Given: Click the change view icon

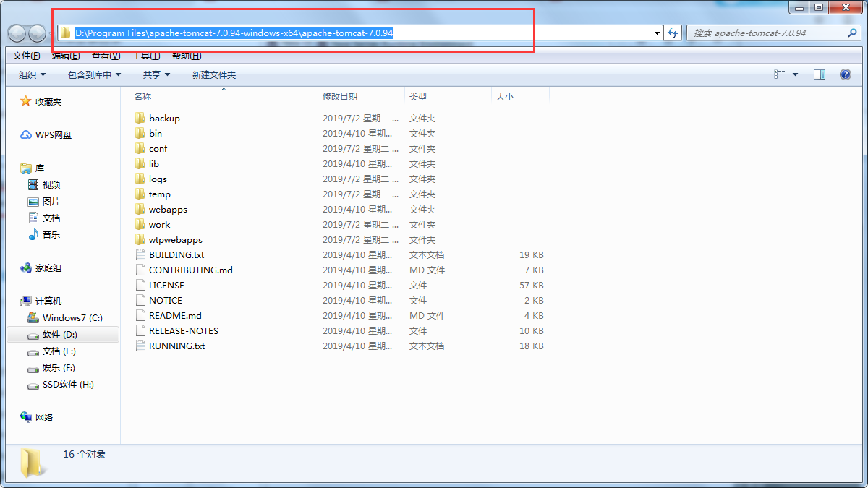Looking at the screenshot, I should 780,74.
